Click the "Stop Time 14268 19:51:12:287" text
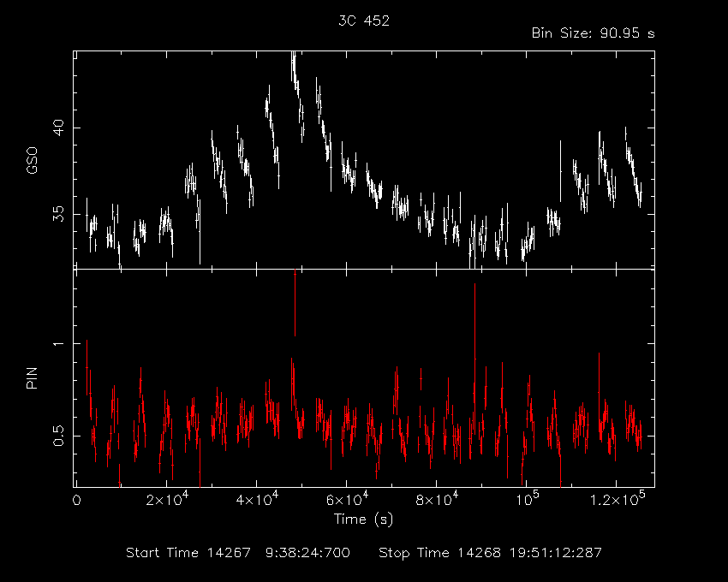 [490, 553]
